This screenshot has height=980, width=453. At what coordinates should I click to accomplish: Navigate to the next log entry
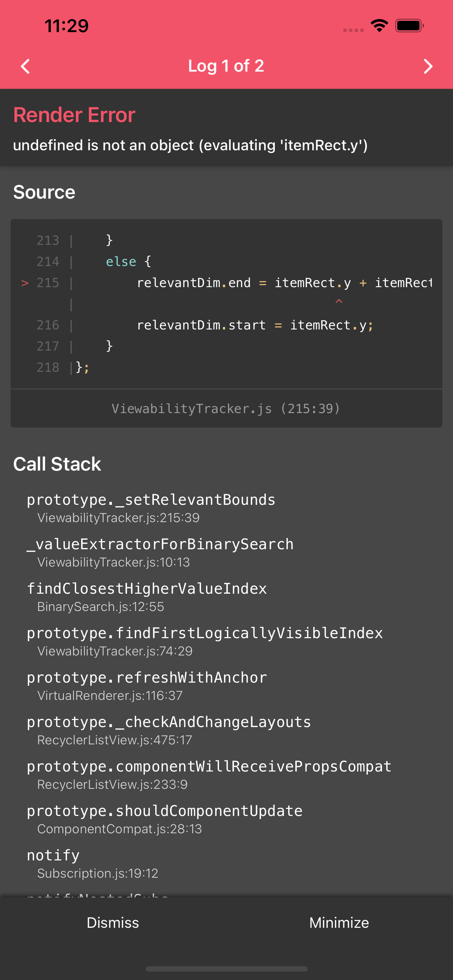428,66
